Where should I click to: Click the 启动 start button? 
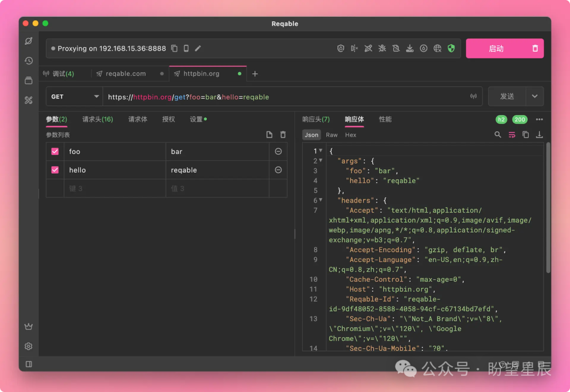point(496,49)
